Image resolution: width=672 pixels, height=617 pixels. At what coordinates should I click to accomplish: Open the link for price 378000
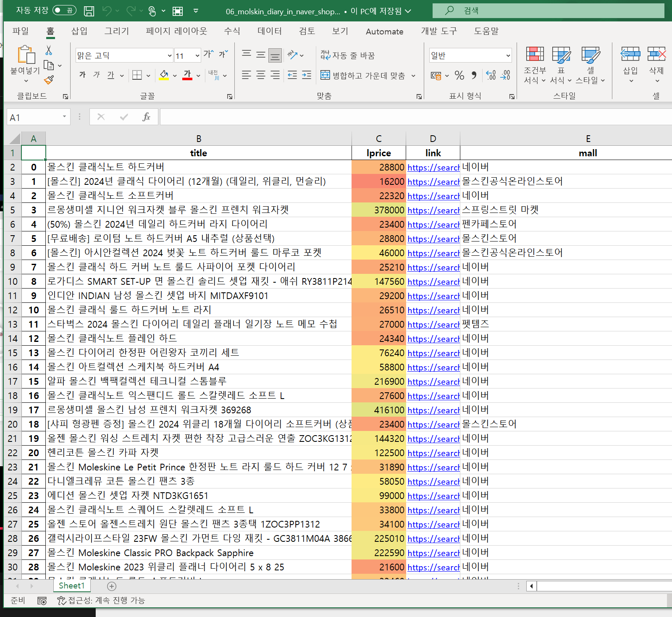click(x=433, y=210)
